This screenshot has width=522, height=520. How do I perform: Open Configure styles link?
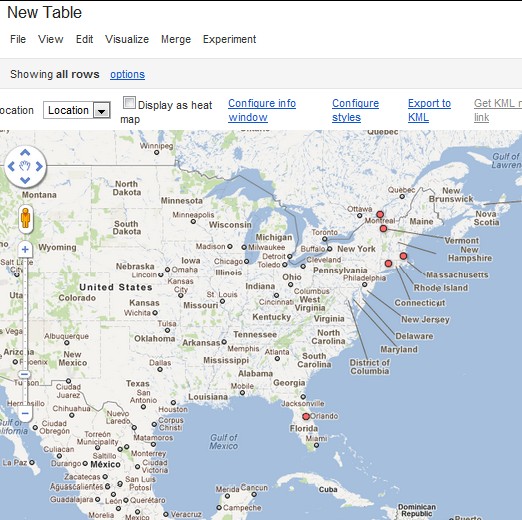point(355,110)
